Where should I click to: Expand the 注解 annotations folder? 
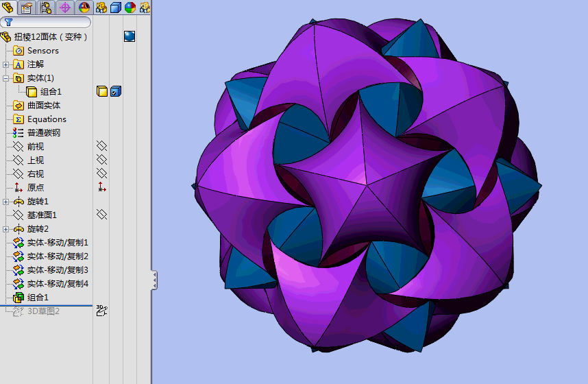click(5, 64)
